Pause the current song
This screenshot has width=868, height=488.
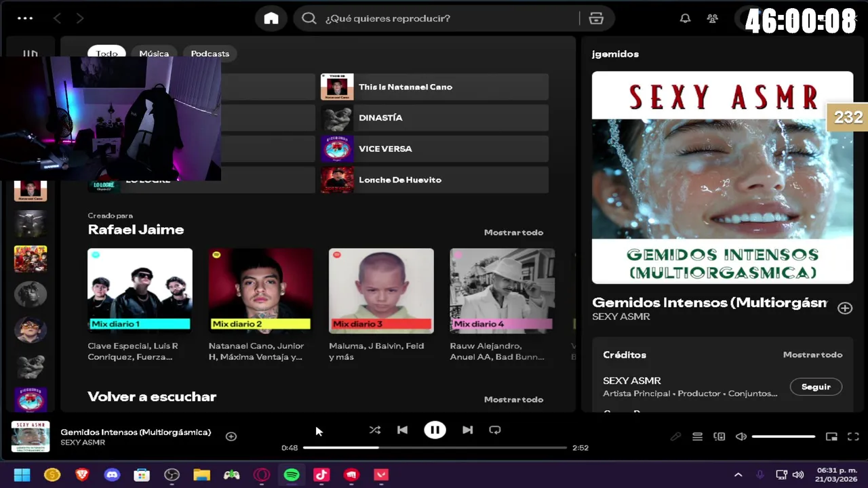coord(435,430)
